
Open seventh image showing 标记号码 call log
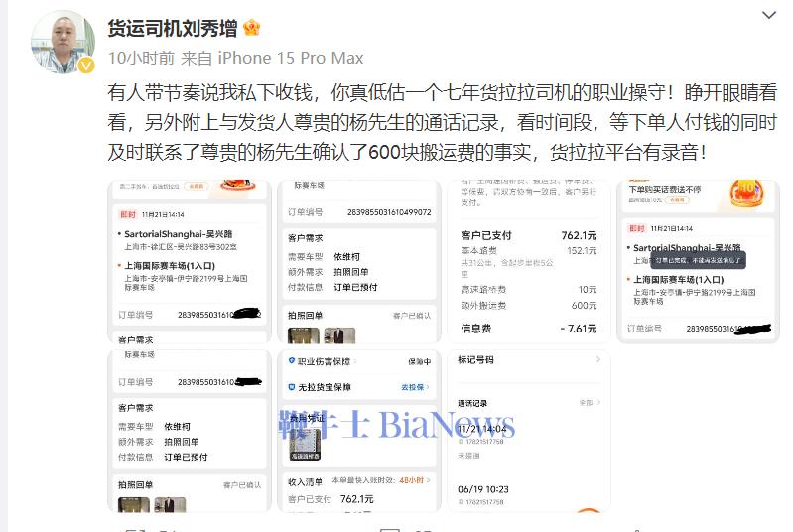click(x=528, y=431)
